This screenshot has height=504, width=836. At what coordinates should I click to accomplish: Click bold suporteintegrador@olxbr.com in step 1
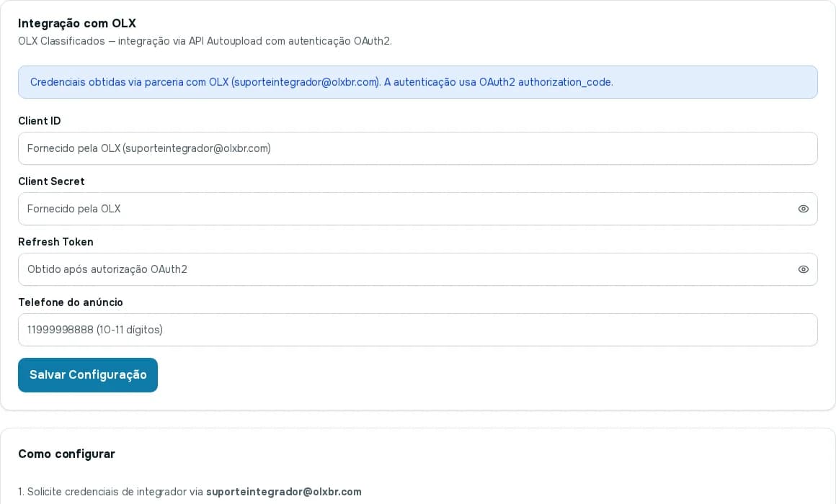pos(284,492)
